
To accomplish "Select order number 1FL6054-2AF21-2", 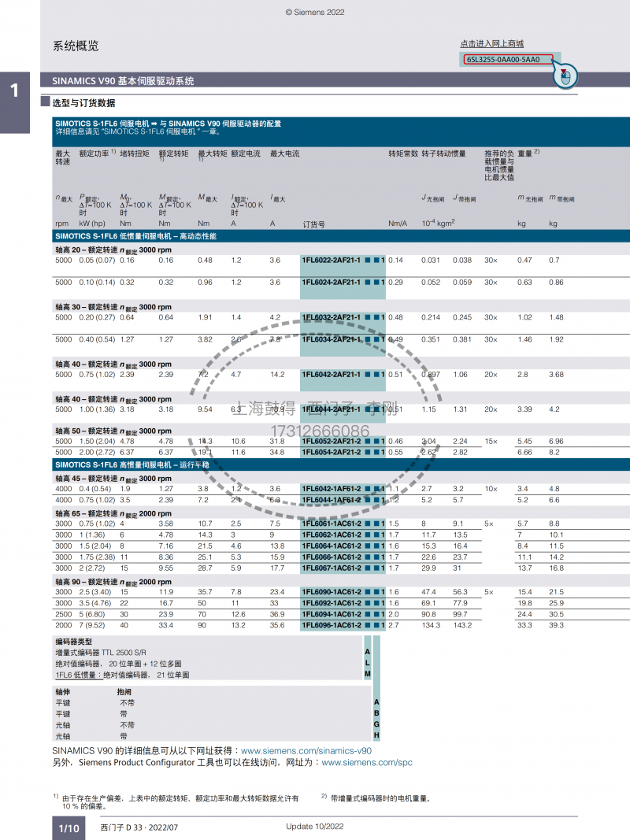I will point(332,453).
